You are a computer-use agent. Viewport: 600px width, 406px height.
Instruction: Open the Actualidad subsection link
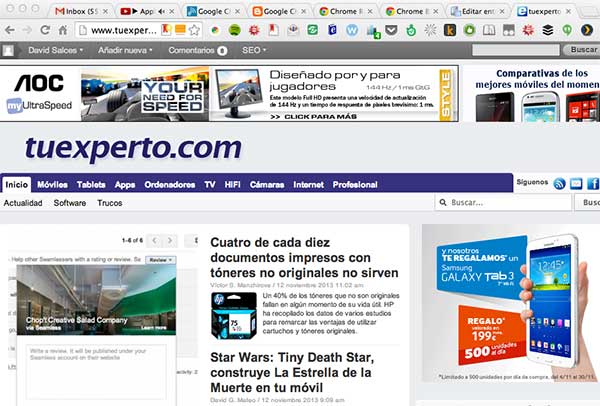(23, 203)
